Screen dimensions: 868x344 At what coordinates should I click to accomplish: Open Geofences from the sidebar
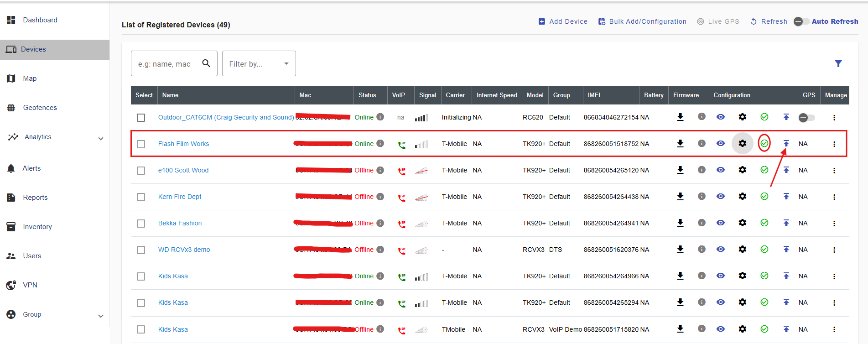pyautogui.click(x=40, y=108)
